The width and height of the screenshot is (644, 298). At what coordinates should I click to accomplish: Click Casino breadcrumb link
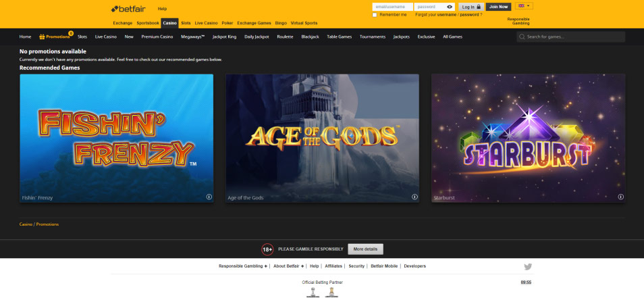tap(26, 224)
